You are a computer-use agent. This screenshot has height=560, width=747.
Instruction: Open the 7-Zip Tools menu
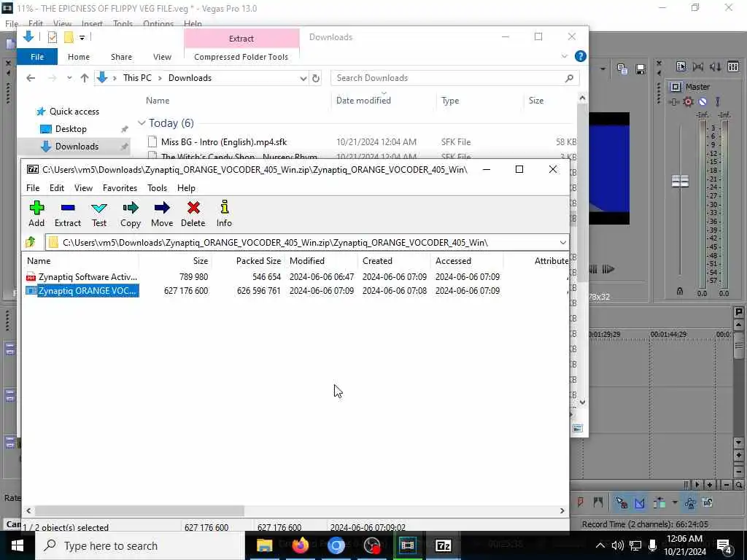[158, 188]
